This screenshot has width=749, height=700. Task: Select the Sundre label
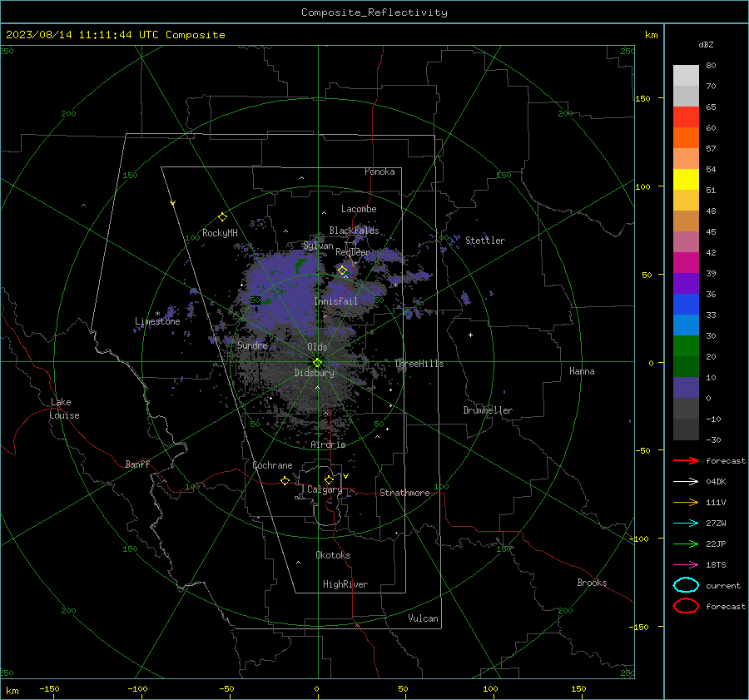pos(252,345)
